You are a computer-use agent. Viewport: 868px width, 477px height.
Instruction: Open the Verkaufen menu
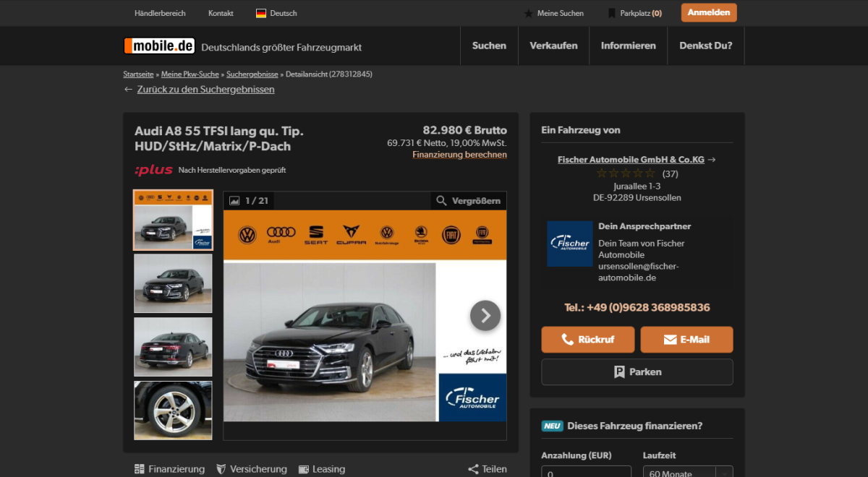[553, 46]
